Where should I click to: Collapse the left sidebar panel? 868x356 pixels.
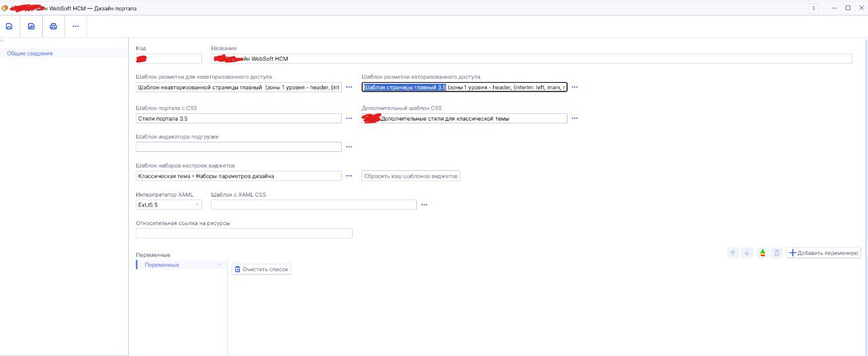tap(2, 41)
